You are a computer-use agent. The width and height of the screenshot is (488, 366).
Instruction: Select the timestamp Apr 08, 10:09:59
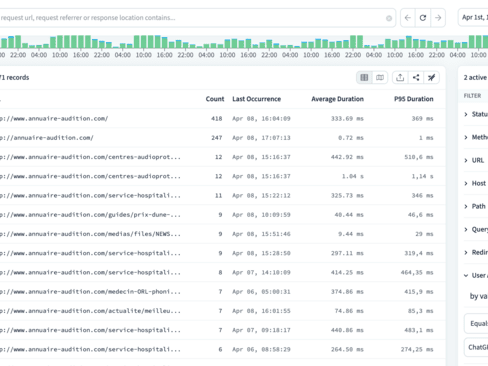261,215
